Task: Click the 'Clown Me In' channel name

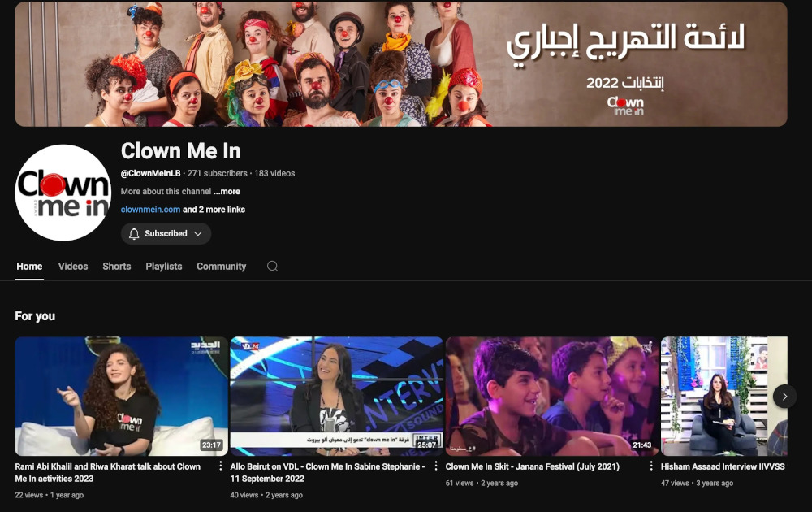Action: tap(181, 151)
